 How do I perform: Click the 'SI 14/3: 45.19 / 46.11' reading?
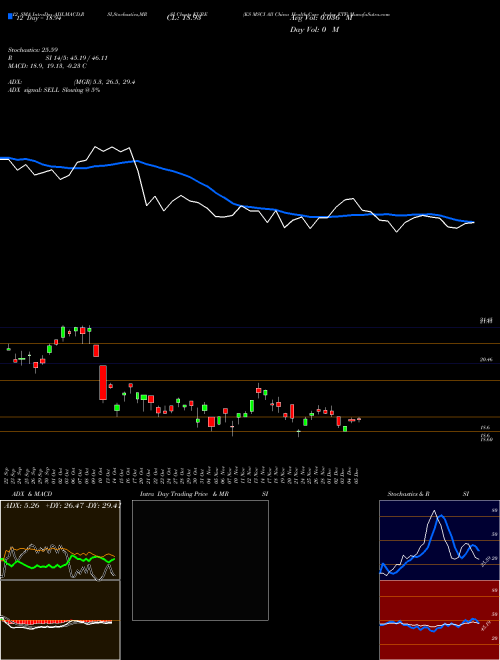tap(77, 58)
